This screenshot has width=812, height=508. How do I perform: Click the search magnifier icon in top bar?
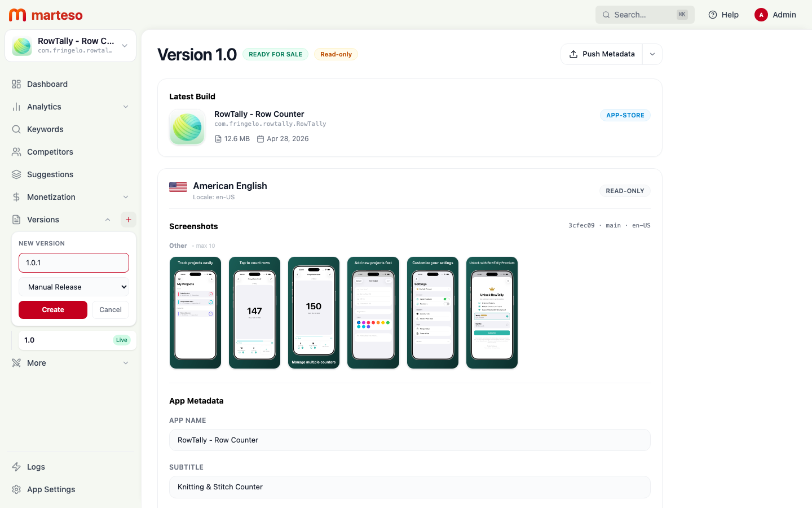606,15
